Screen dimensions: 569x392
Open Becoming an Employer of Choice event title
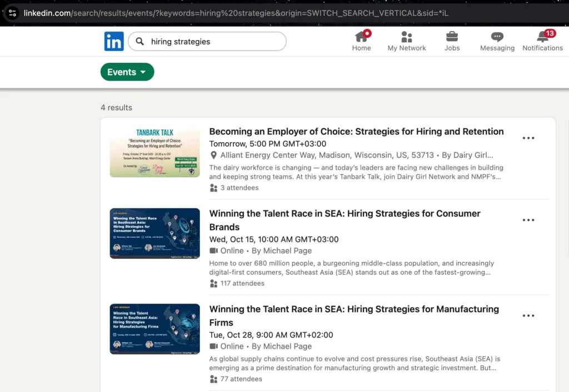356,132
